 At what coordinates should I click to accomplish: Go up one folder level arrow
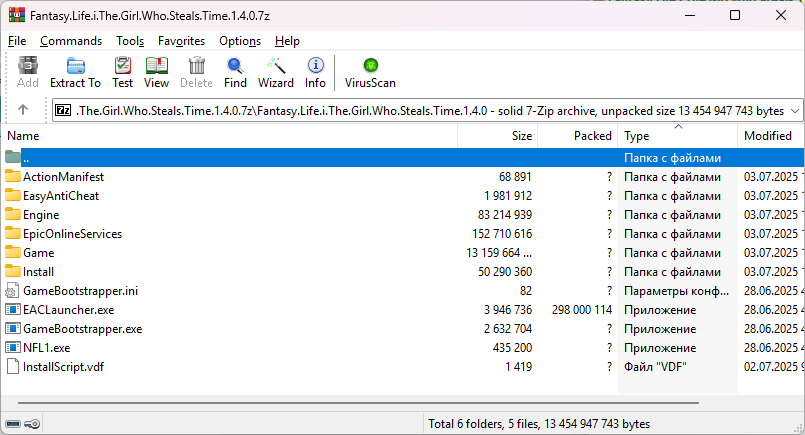point(23,110)
